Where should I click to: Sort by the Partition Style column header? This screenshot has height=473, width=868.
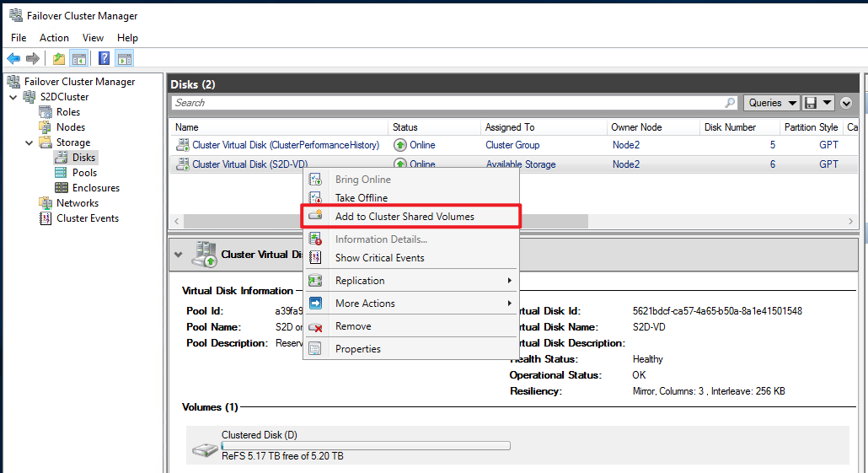pyautogui.click(x=811, y=127)
